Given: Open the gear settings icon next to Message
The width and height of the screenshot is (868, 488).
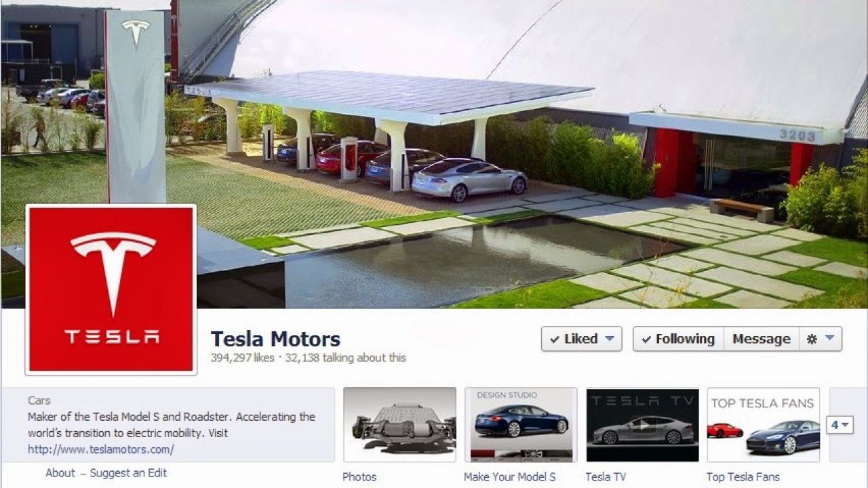Looking at the screenshot, I should click(812, 339).
